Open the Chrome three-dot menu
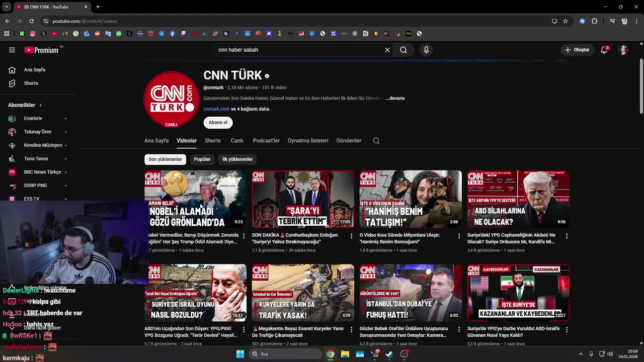Screen dimensions: 644x362 [636, 21]
